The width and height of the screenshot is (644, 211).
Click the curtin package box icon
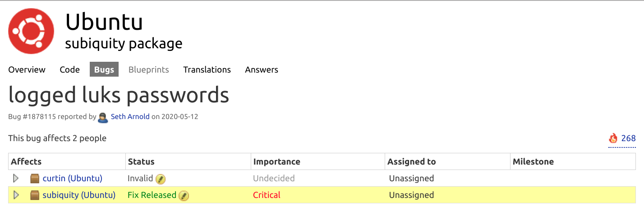[x=35, y=179]
